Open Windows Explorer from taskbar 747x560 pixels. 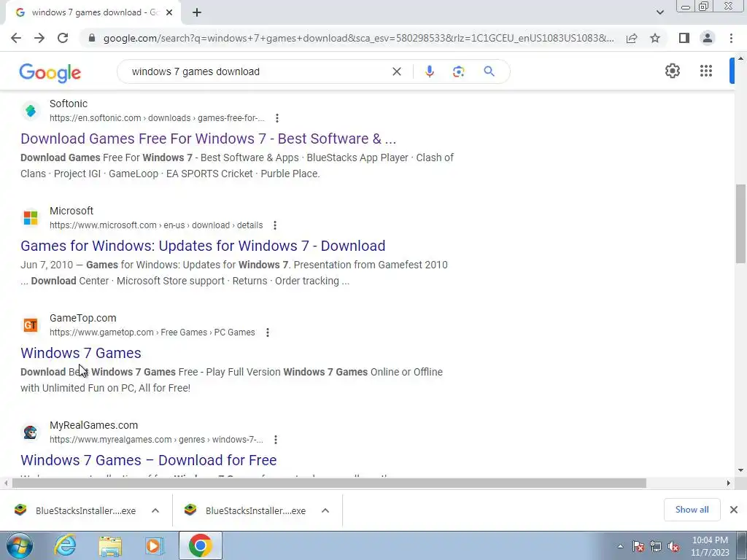pos(110,545)
